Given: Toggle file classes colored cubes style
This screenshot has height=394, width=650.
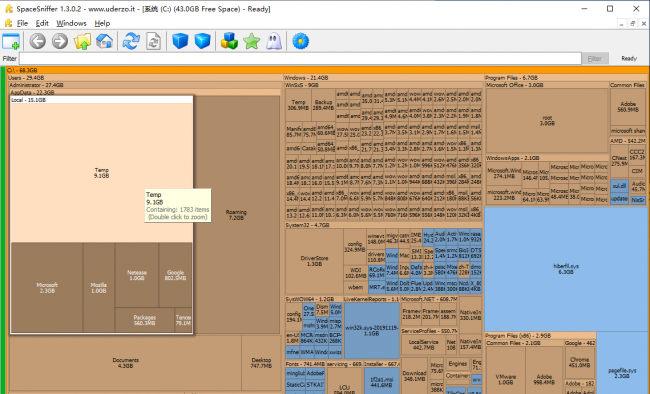Looking at the screenshot, I should 229,41.
